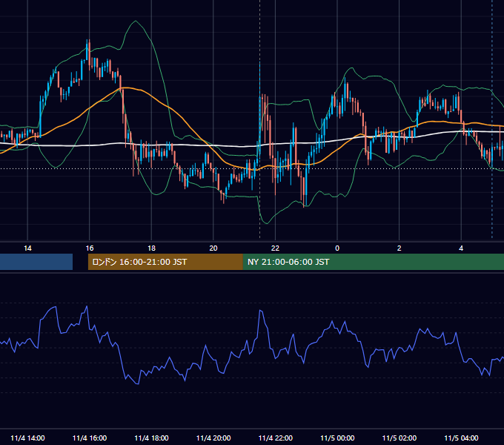Select the NY 21:00-06:00 JST session bar
Screen dimensions: 504x445
click(374, 262)
